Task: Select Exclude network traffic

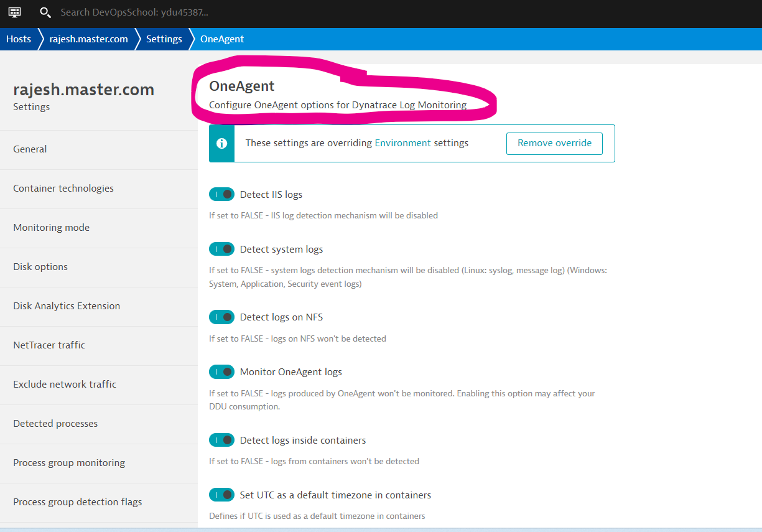Action: [x=99, y=385]
